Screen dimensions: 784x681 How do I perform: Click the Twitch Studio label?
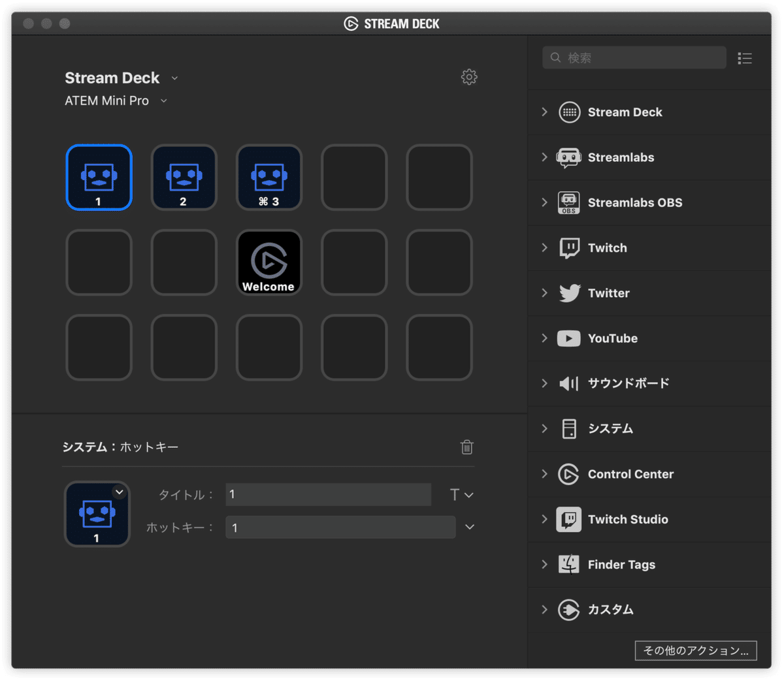[x=628, y=520]
